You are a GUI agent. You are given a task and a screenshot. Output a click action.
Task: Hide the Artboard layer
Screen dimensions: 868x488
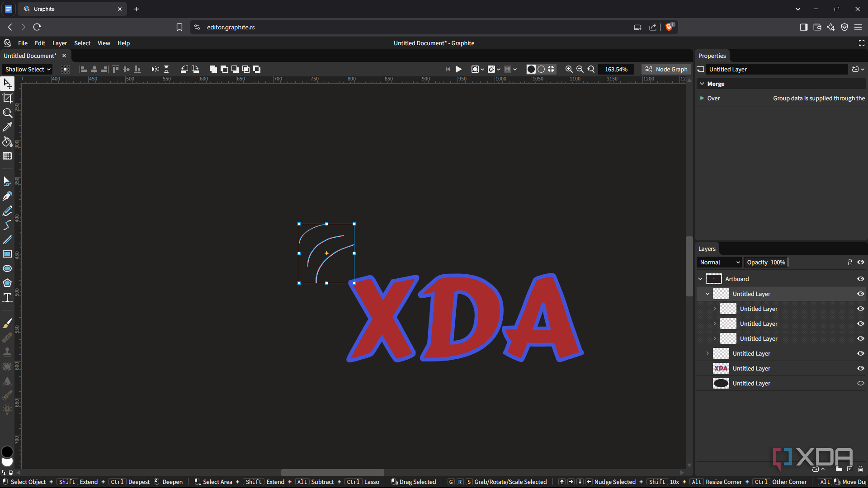click(x=860, y=279)
